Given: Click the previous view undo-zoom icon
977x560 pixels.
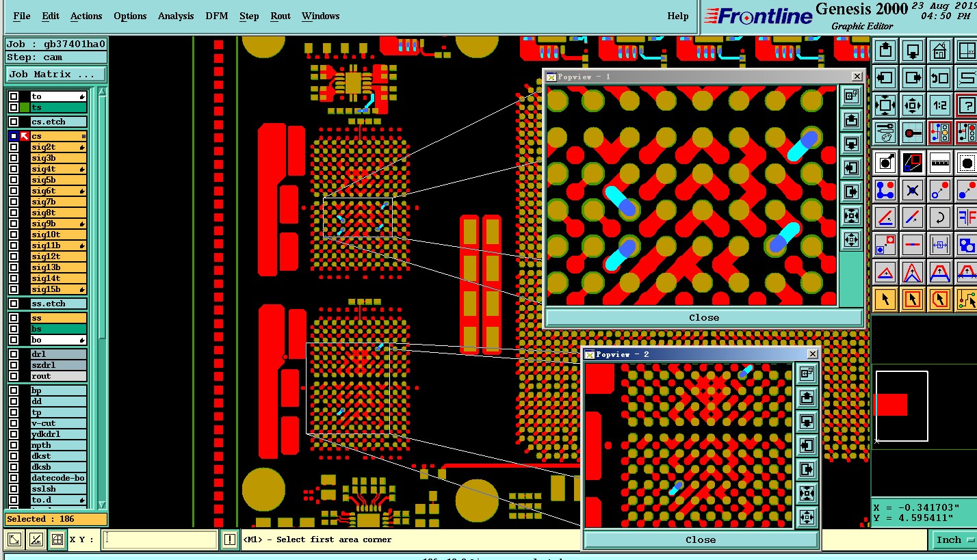Looking at the screenshot, I should coord(940,78).
